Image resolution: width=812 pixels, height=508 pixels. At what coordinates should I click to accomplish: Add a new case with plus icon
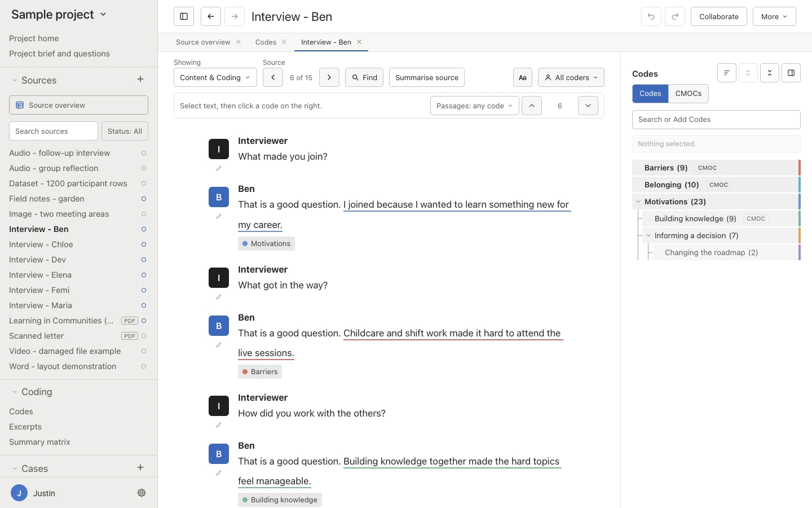click(140, 468)
